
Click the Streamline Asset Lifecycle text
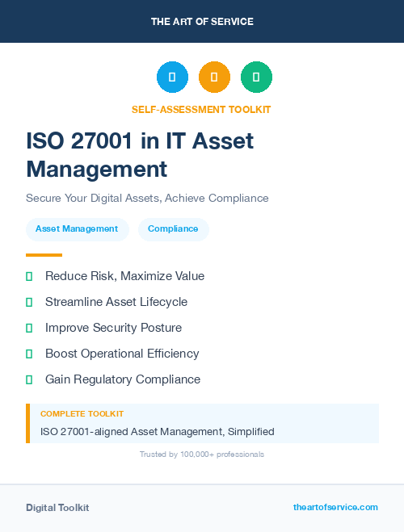(116, 302)
